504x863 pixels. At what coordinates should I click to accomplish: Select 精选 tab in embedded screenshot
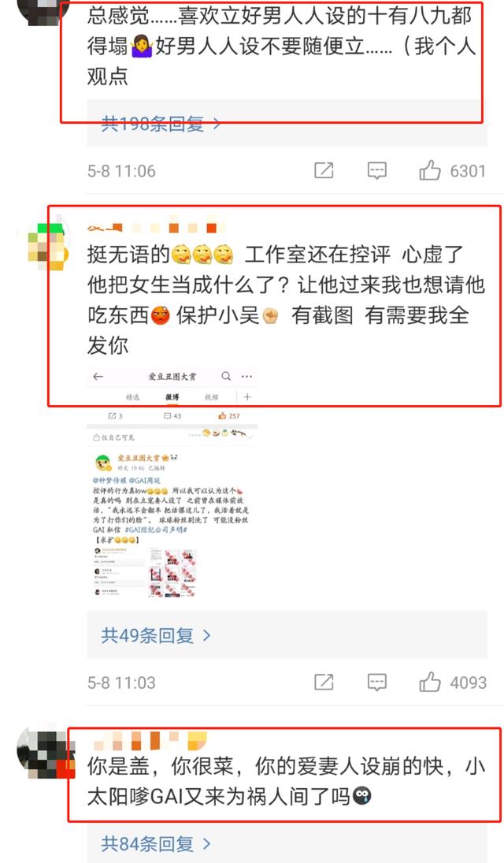(132, 397)
